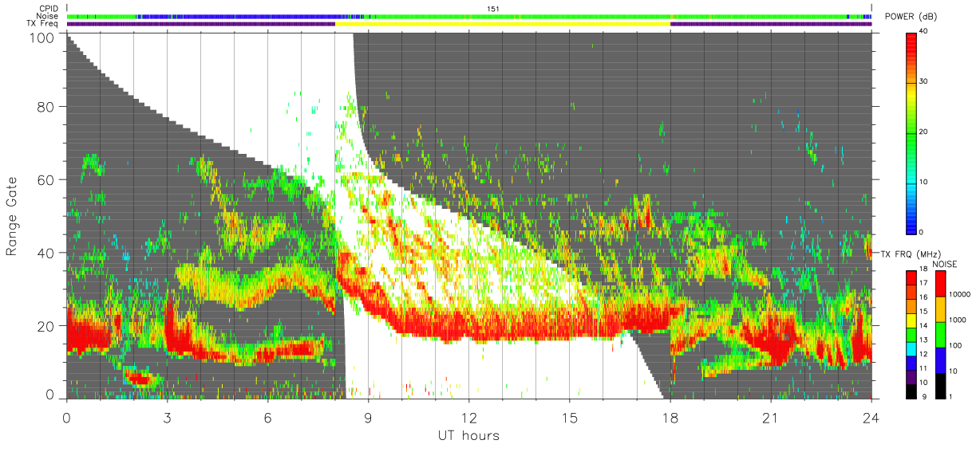Click y-axis tick label '60'

(x=46, y=180)
